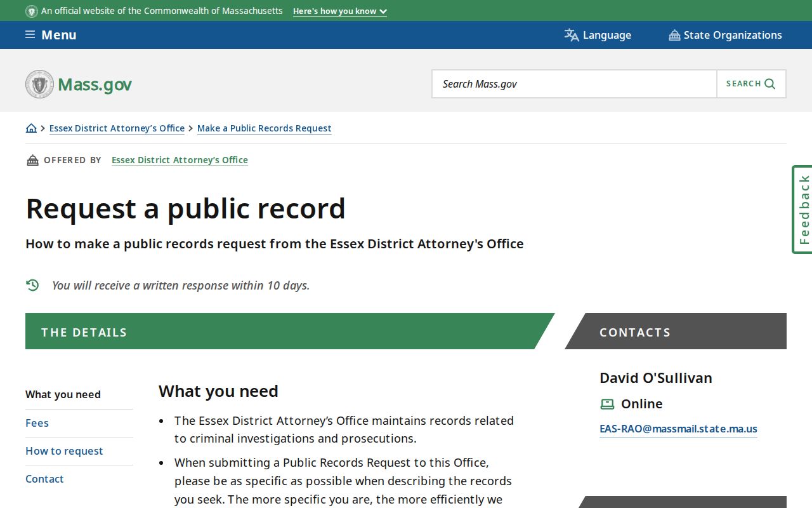This screenshot has width=812, height=508.
Task: Click the search magnifier icon
Action: (770, 84)
